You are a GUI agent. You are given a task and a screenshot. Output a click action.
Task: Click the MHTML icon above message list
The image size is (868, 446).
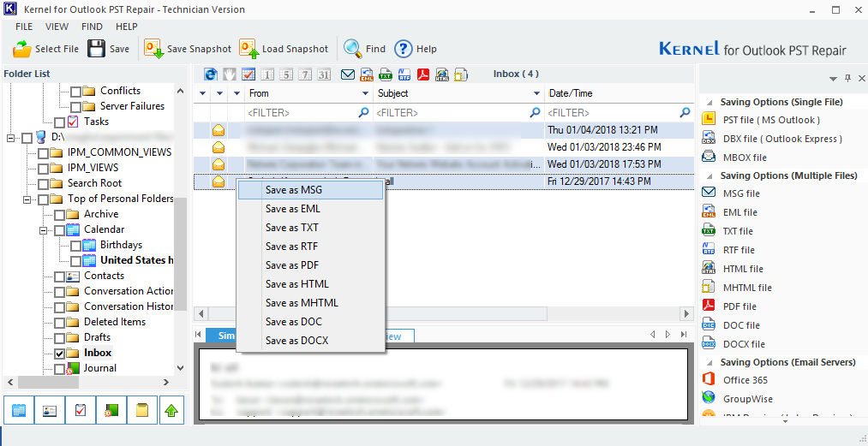[x=461, y=74]
